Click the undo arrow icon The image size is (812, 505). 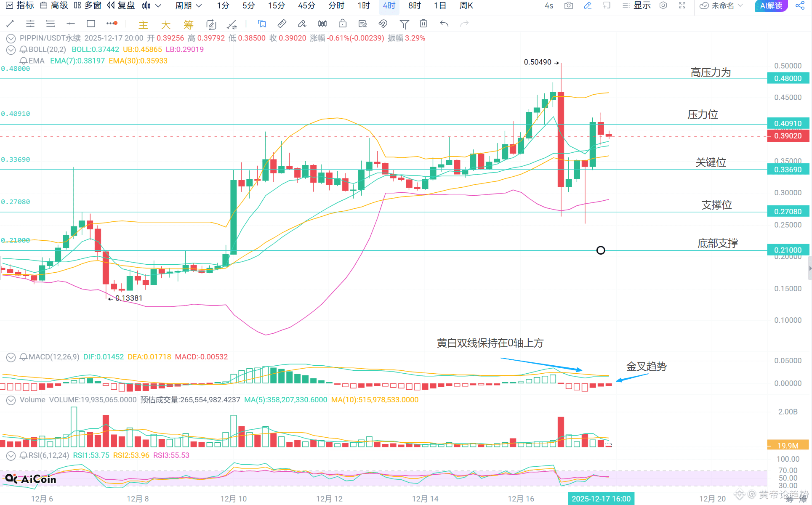(444, 24)
